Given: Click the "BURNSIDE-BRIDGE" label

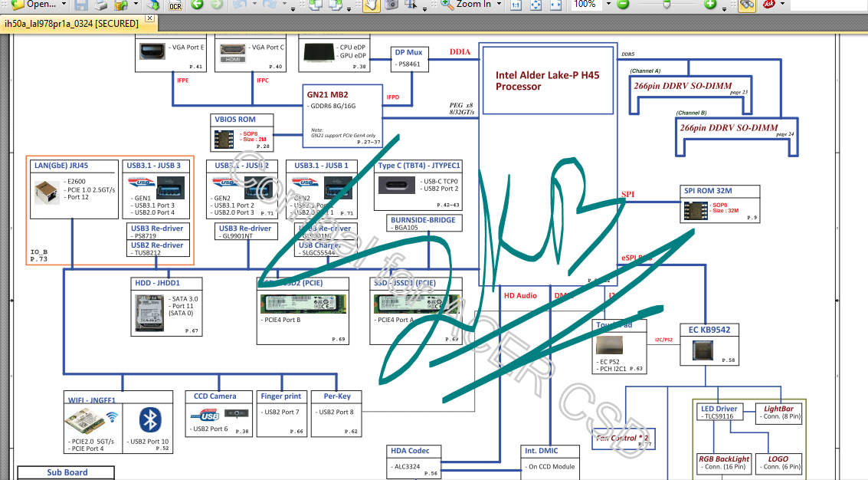Looking at the screenshot, I should (x=423, y=220).
